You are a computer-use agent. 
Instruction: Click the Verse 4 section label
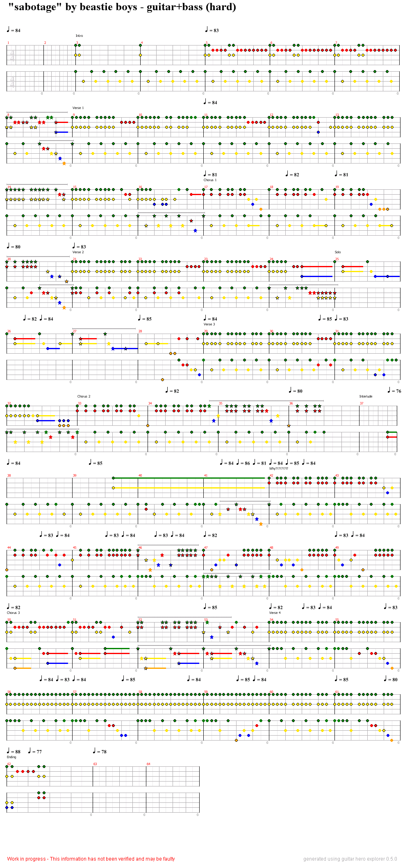tap(275, 613)
